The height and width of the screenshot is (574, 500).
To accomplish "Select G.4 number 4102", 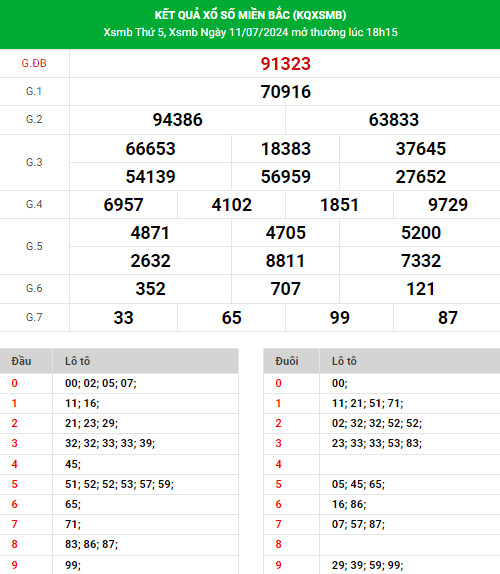I will 232,205.
